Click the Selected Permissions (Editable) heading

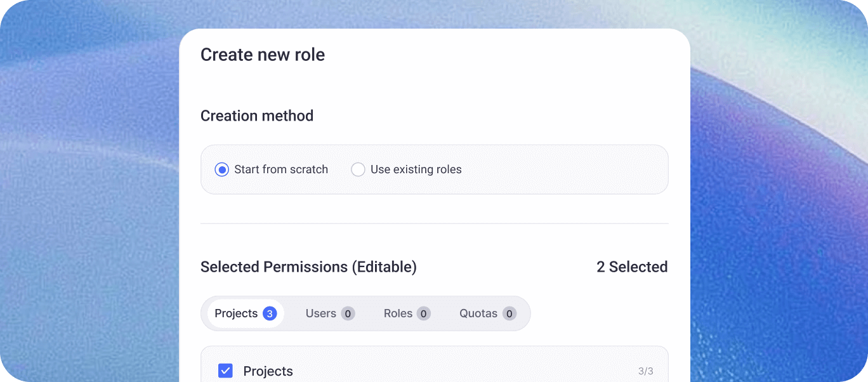pos(308,267)
